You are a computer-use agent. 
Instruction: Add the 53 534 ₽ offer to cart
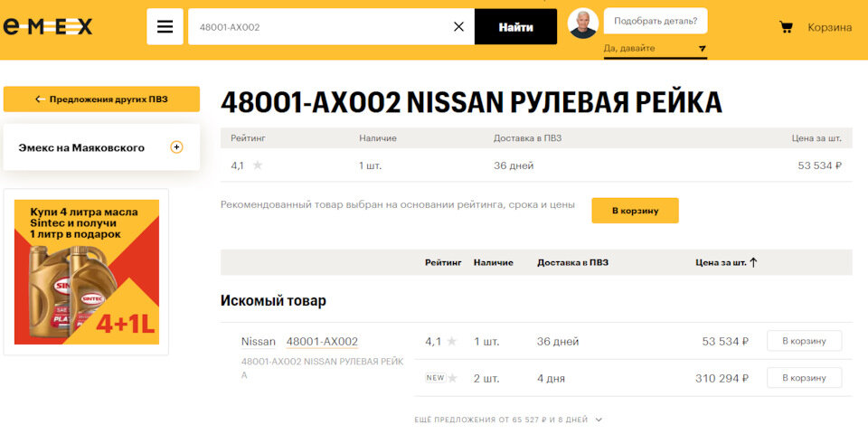pyautogui.click(x=804, y=341)
